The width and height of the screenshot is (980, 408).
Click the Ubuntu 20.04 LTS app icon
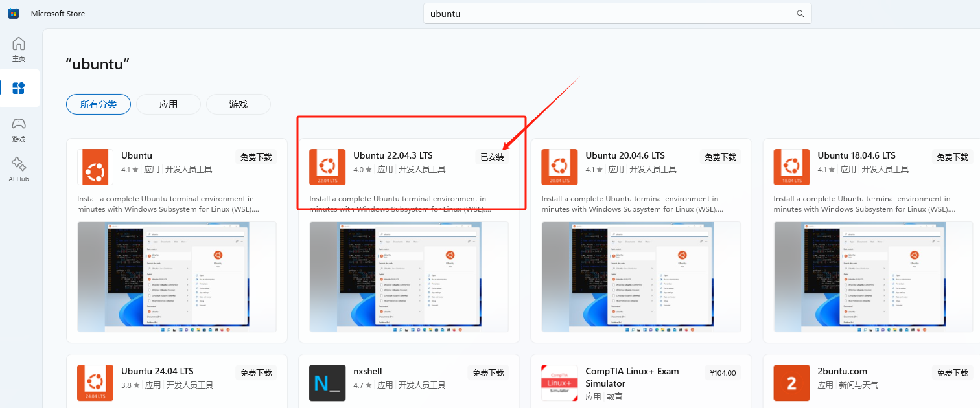point(559,167)
